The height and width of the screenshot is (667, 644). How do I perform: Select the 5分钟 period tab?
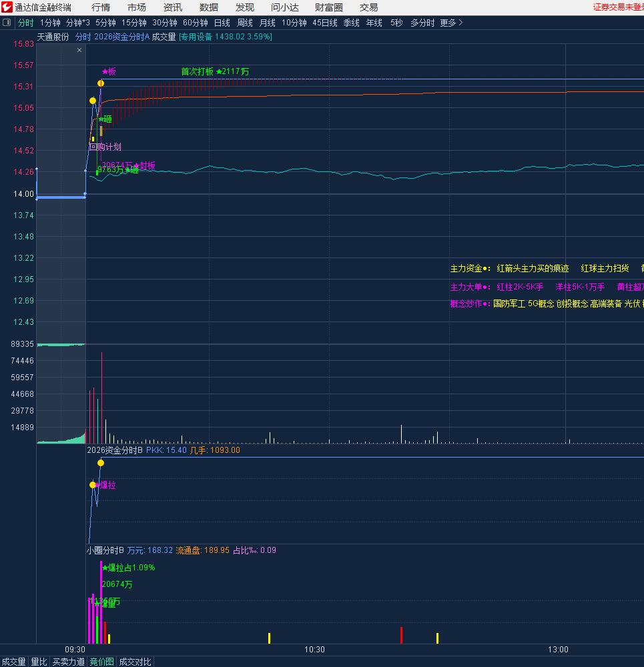pos(105,23)
